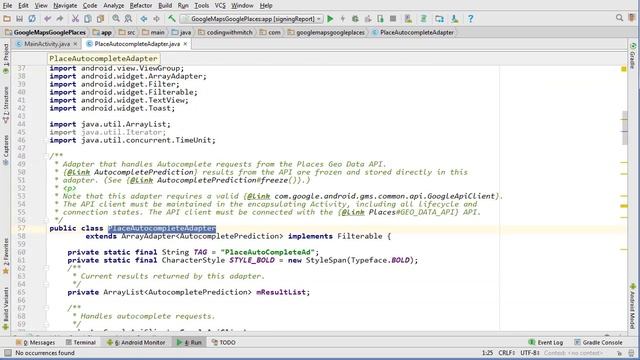Collapse comment fold marker at line 62
640x360 pixels.
point(46,268)
